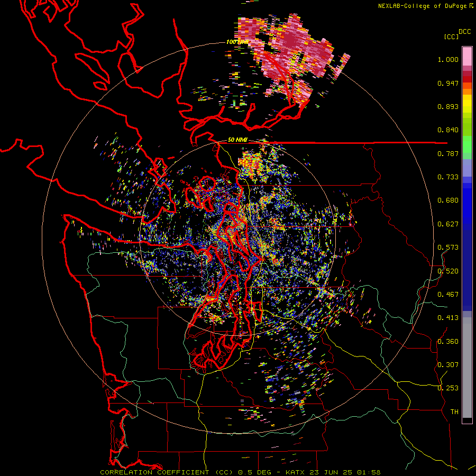Click the 0.787 scale value
The width and height of the screenshot is (476, 476).
448,153
